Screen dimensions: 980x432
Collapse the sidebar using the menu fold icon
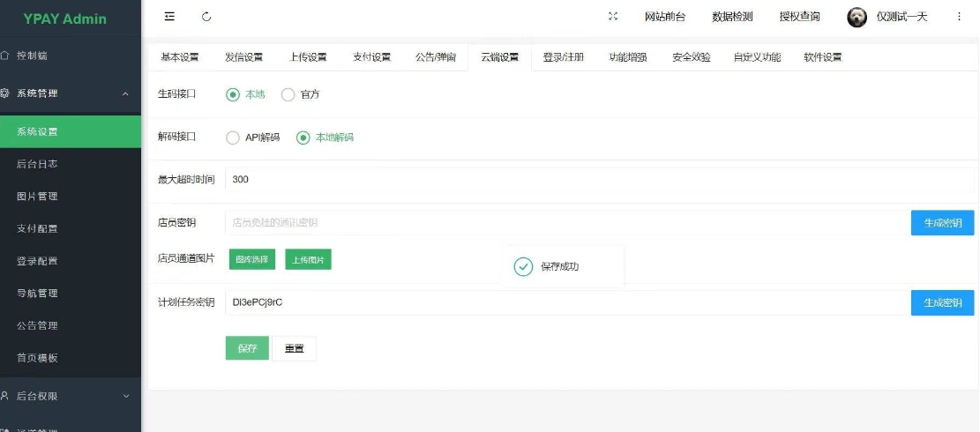[169, 17]
